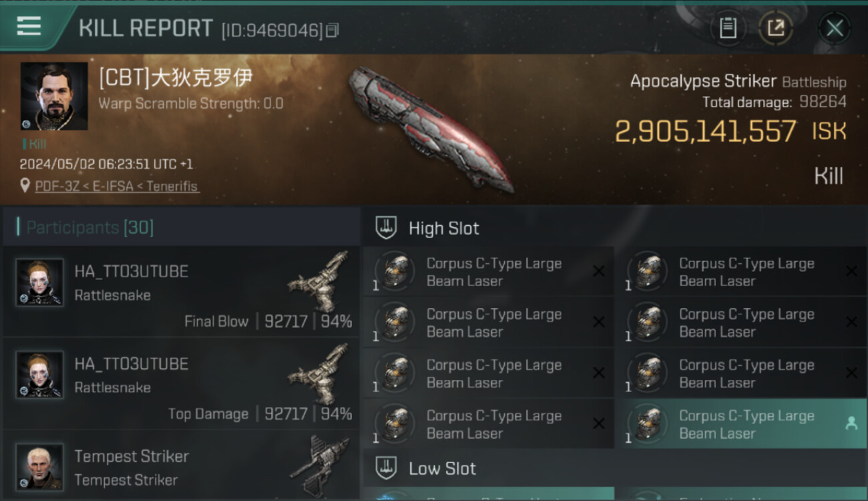Open the victim pilot portrait
868x501 pixels.
pyautogui.click(x=54, y=96)
